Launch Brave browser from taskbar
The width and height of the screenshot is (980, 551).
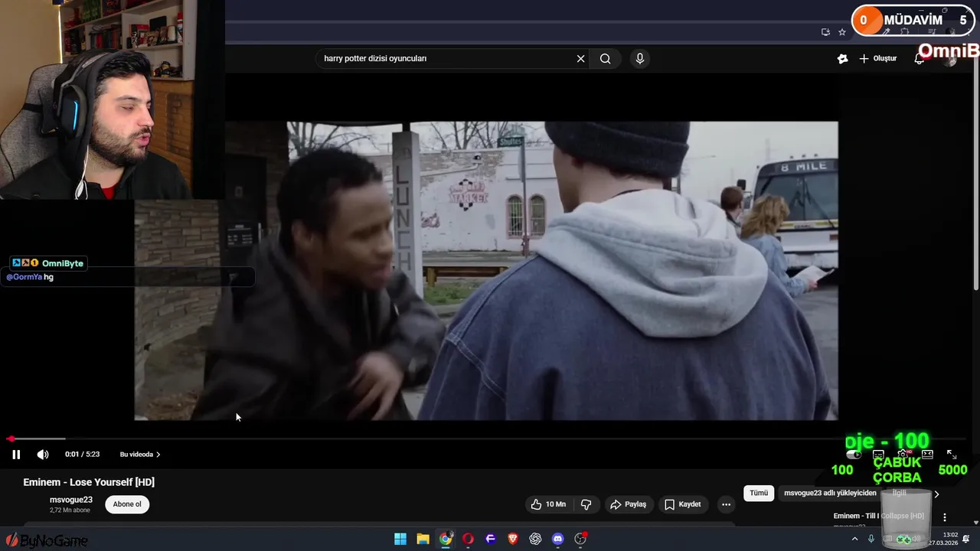tap(513, 539)
